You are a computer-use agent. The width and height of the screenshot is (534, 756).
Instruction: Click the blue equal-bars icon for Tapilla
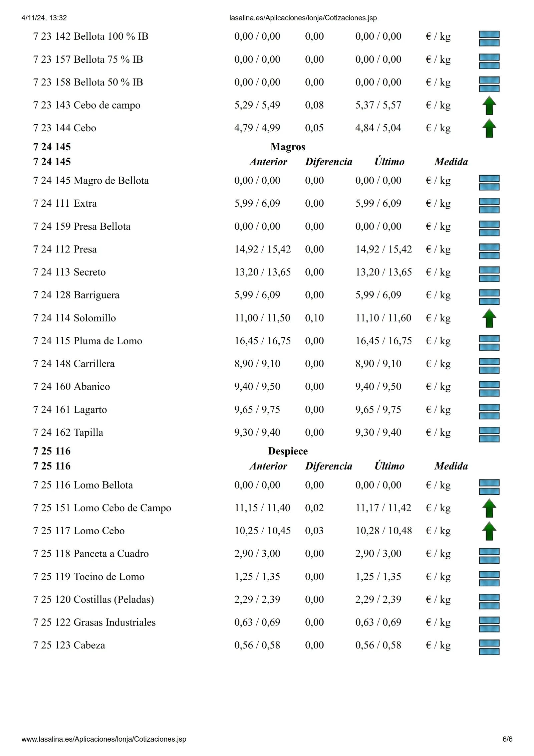(489, 434)
